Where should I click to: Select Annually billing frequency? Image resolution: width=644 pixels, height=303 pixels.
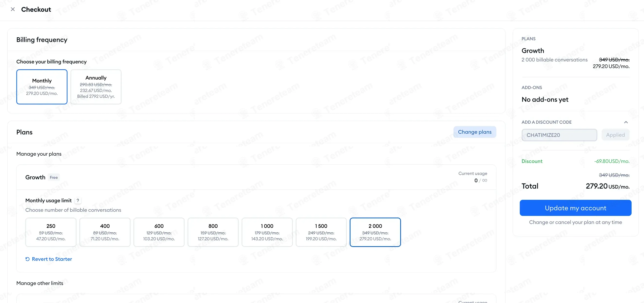[x=96, y=87]
